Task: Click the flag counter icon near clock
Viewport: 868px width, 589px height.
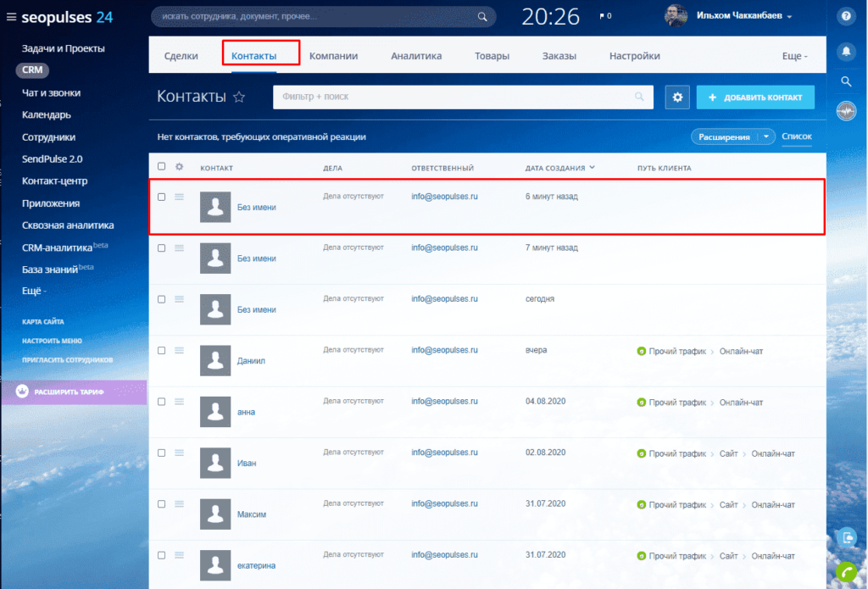Action: pos(603,16)
